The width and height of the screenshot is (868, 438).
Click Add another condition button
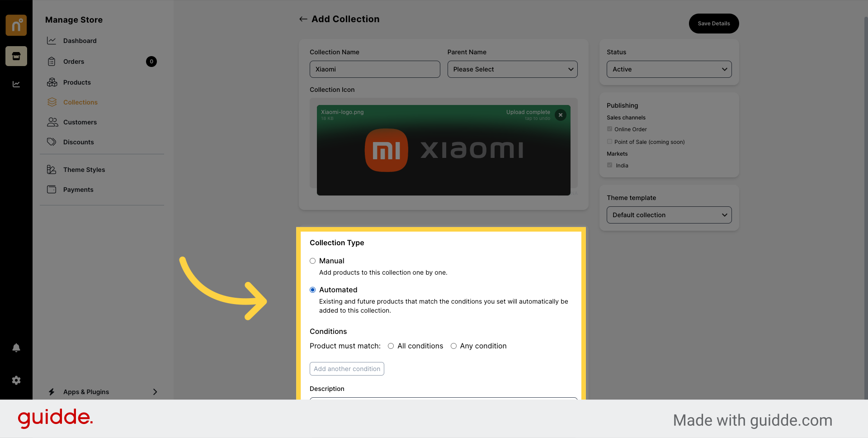click(347, 369)
